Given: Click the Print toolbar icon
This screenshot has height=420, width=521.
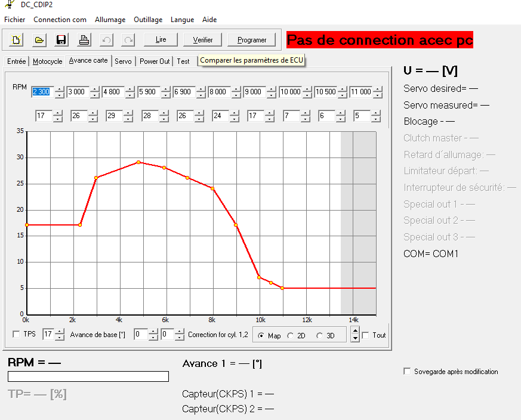Looking at the screenshot, I should (x=84, y=40).
